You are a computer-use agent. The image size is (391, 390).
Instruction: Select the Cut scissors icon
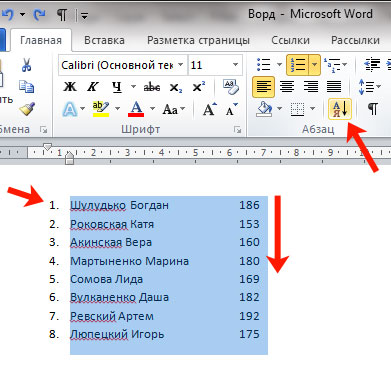click(x=26, y=65)
